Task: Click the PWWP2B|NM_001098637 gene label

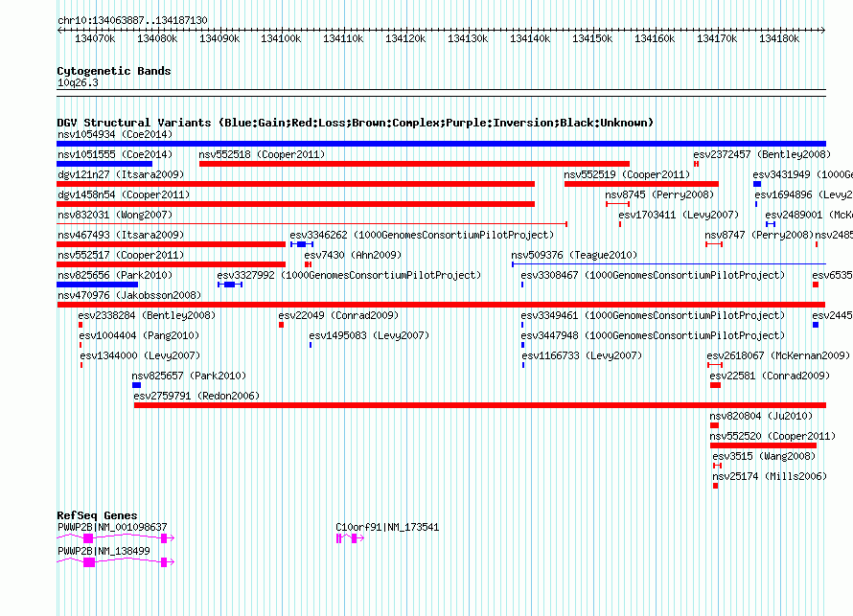Action: (112, 527)
